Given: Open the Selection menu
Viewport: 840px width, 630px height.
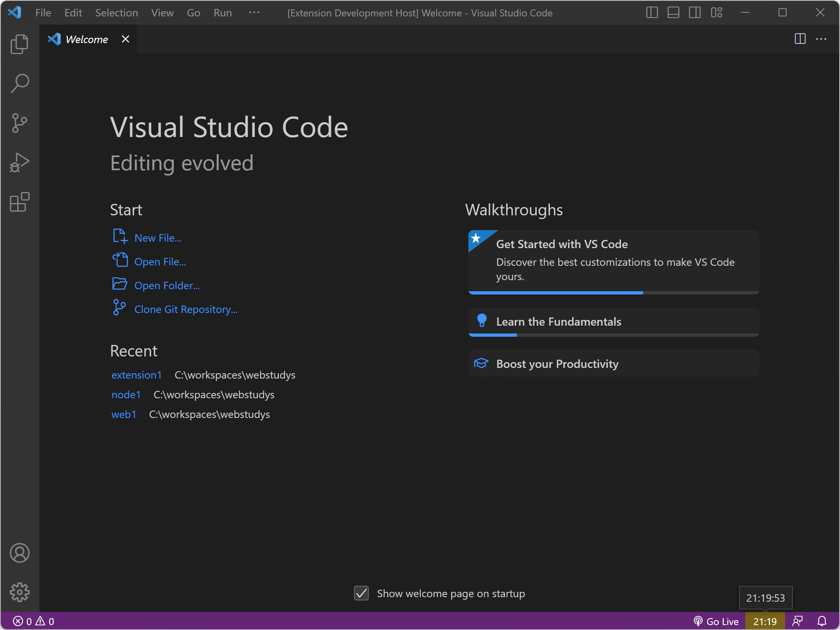Looking at the screenshot, I should (x=116, y=13).
